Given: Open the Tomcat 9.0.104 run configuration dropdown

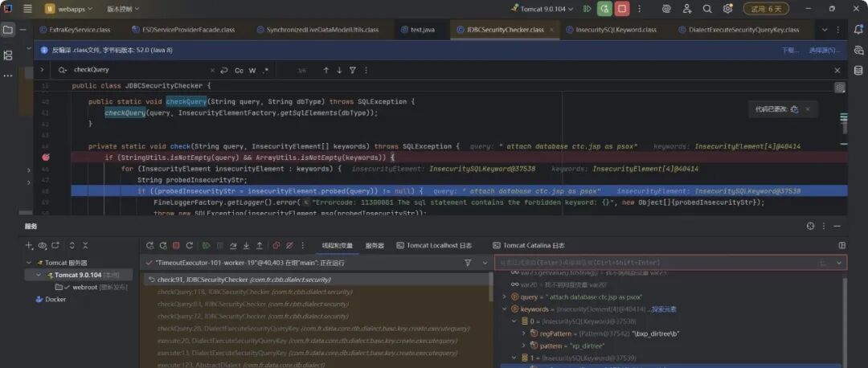Looking at the screenshot, I should pos(543,9).
